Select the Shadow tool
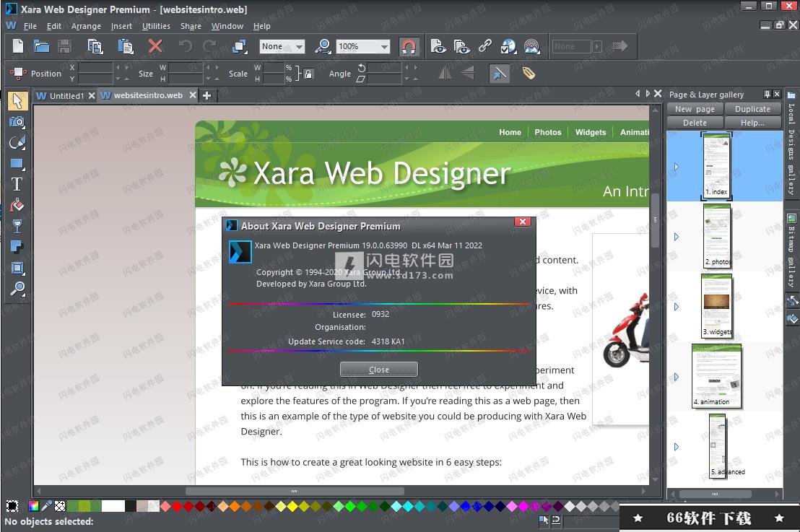 pyautogui.click(x=17, y=247)
